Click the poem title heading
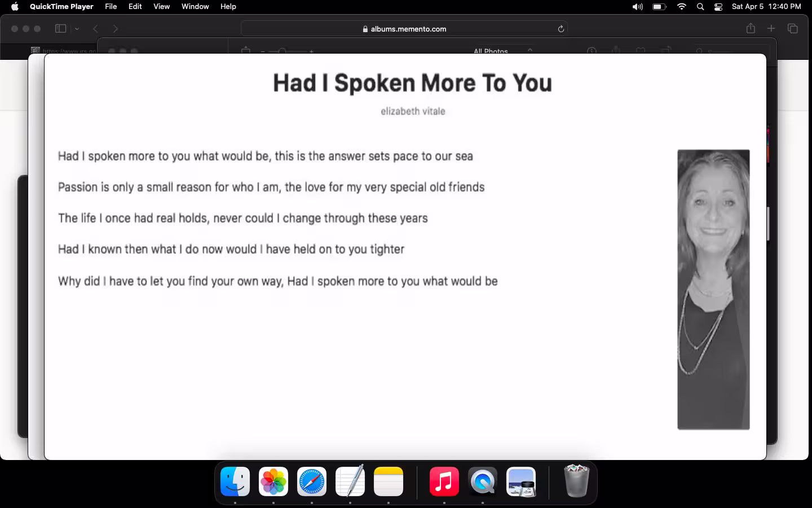The image size is (812, 508). (412, 83)
